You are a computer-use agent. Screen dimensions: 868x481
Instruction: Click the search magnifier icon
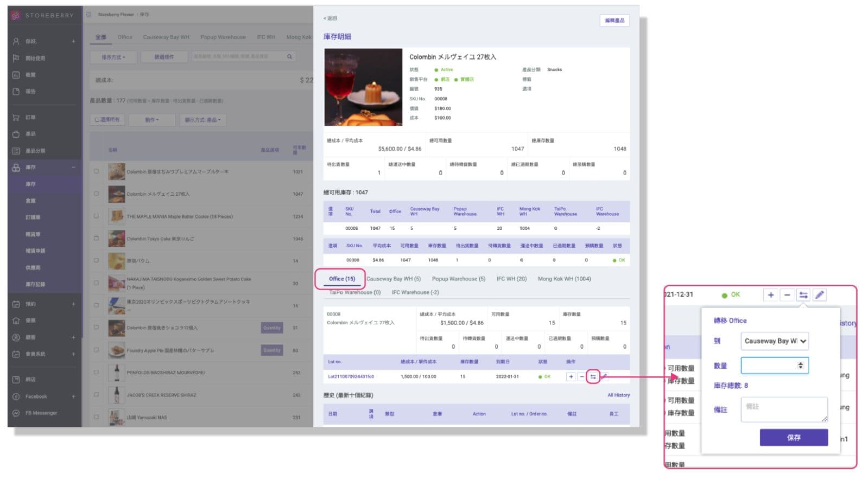point(290,56)
